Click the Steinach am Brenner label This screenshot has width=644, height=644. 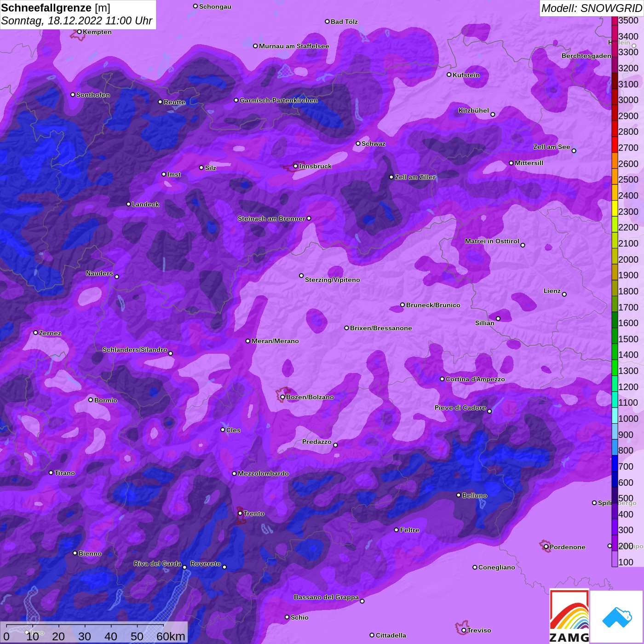coord(271,218)
